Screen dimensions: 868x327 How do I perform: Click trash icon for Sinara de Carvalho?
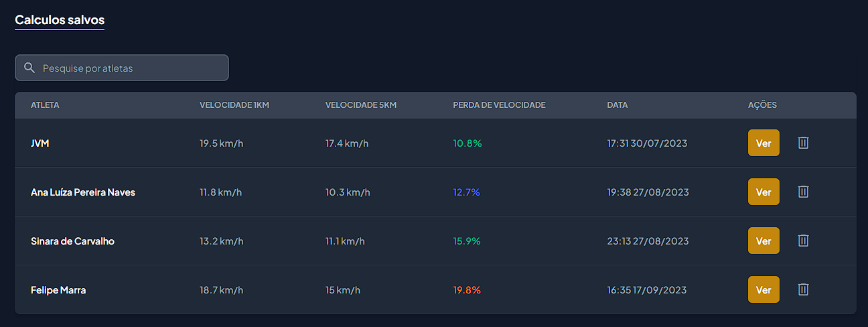803,241
